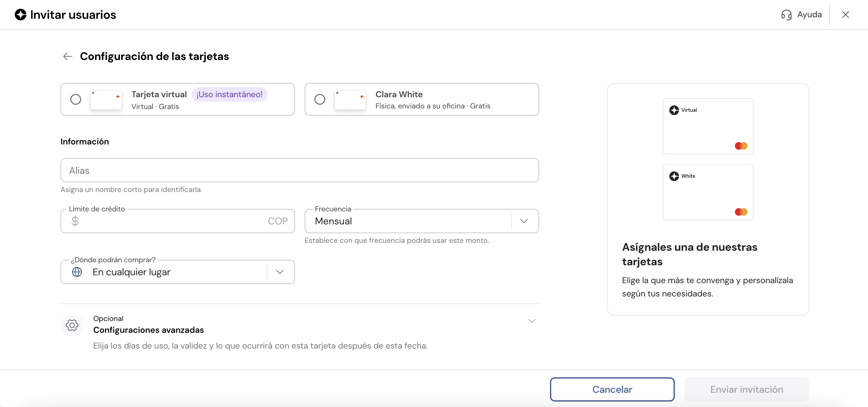
Task: Click the headset help icon
Action: 786,15
